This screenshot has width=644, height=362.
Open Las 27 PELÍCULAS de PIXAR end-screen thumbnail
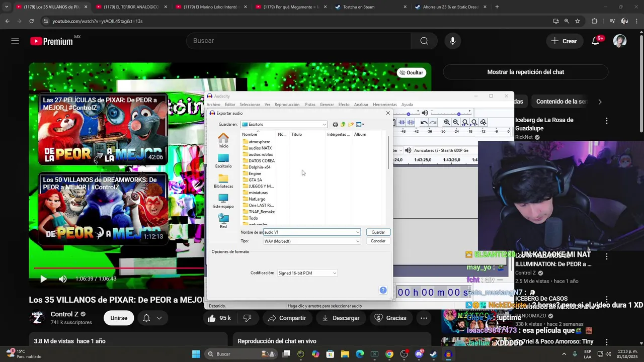tap(103, 130)
